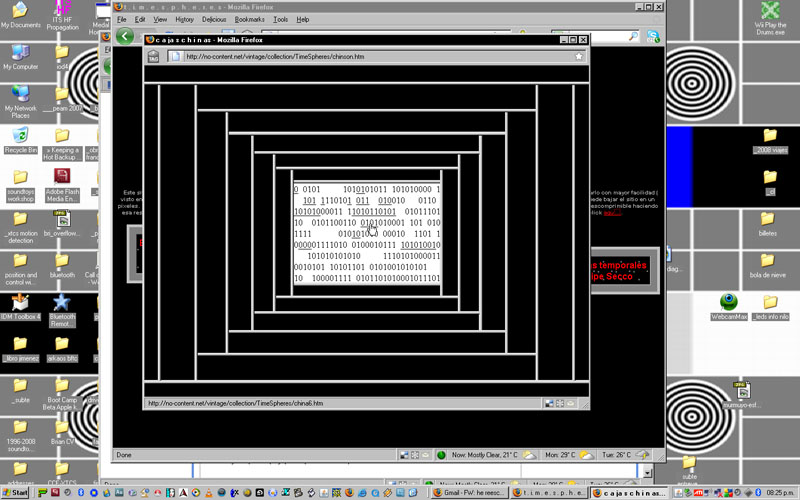Switch to the Gmail taskbar window button
This screenshot has width=800, height=500.
[470, 492]
